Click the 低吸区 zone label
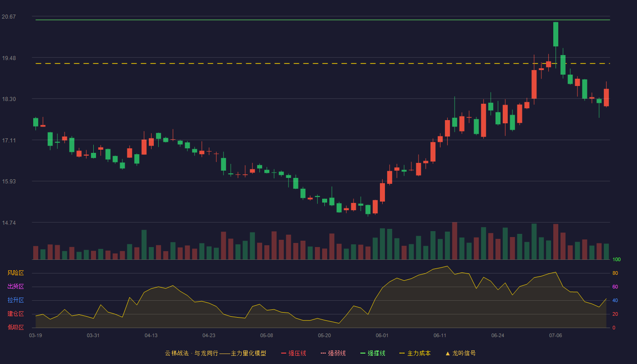 tap(16, 327)
